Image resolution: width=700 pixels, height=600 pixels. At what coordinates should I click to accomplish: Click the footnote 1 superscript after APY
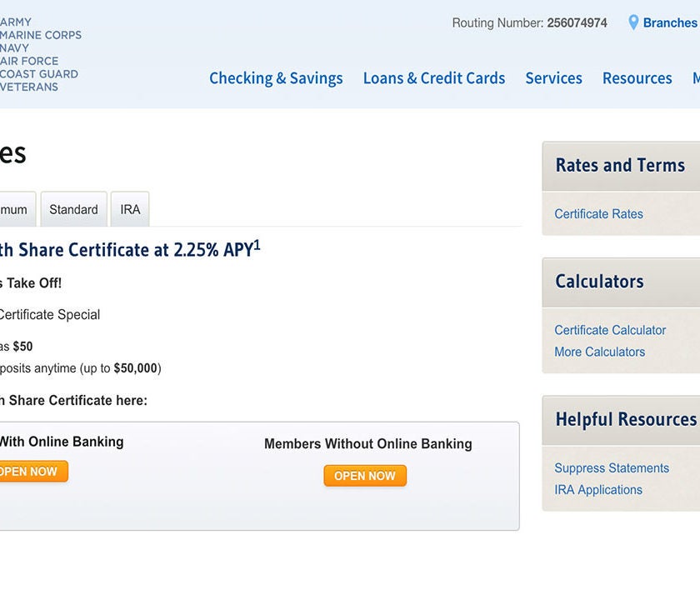(257, 245)
